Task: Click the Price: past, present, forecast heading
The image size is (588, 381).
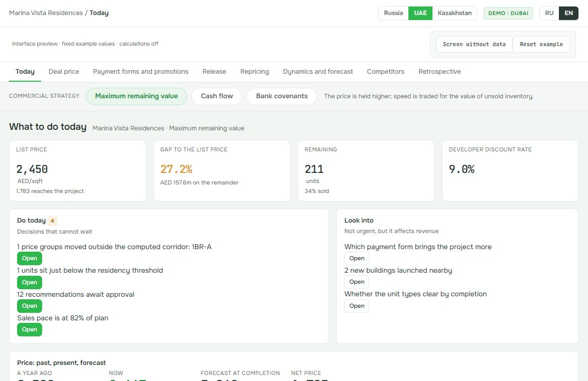Action: pyautogui.click(x=62, y=362)
